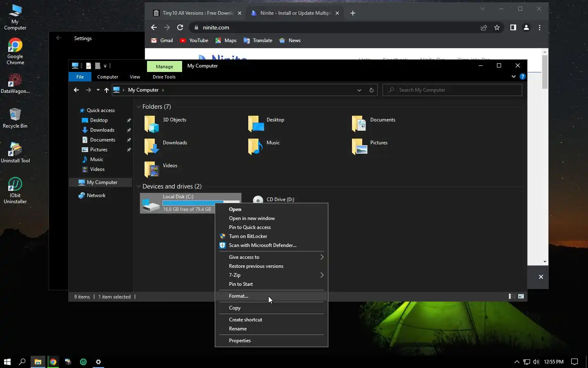Switch to large icons view in status bar
This screenshot has width=588, height=368.
[521, 296]
